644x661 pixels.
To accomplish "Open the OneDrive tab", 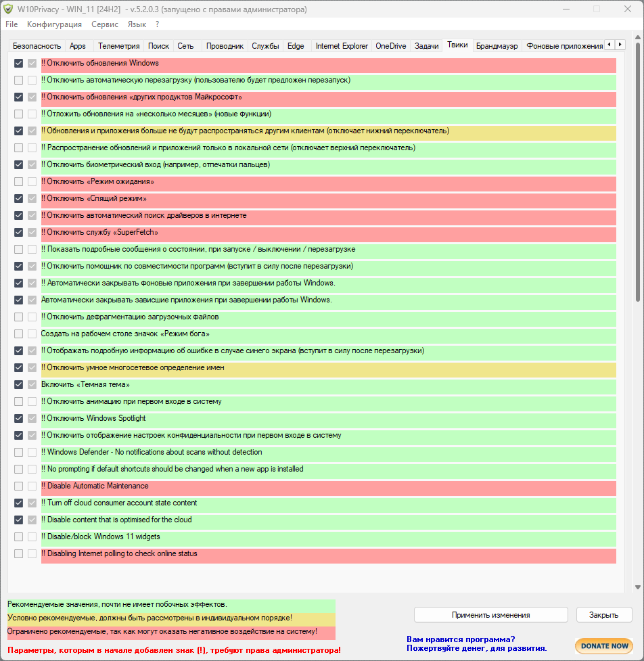I will click(x=391, y=46).
